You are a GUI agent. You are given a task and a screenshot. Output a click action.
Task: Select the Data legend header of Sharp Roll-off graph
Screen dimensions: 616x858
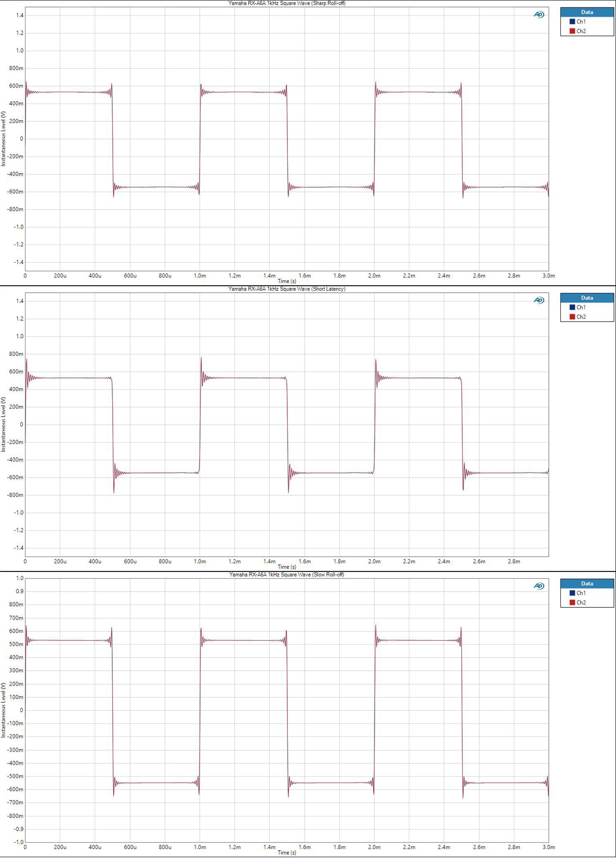587,12
